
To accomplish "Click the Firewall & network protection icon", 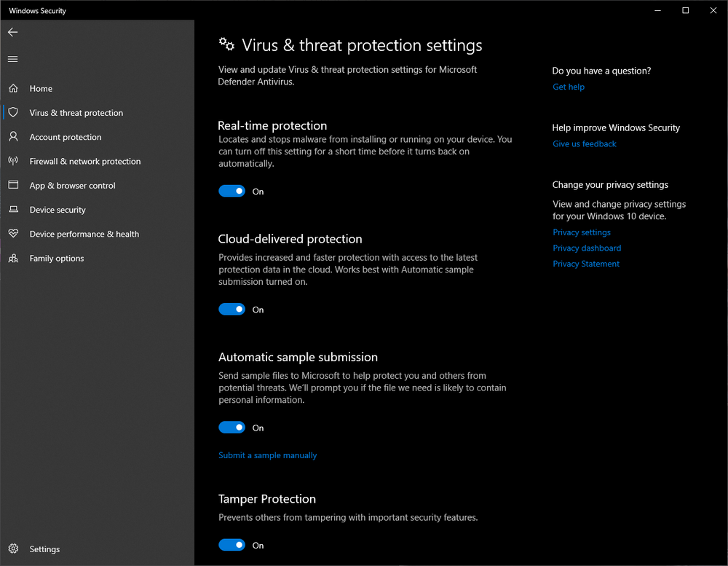I will point(13,161).
